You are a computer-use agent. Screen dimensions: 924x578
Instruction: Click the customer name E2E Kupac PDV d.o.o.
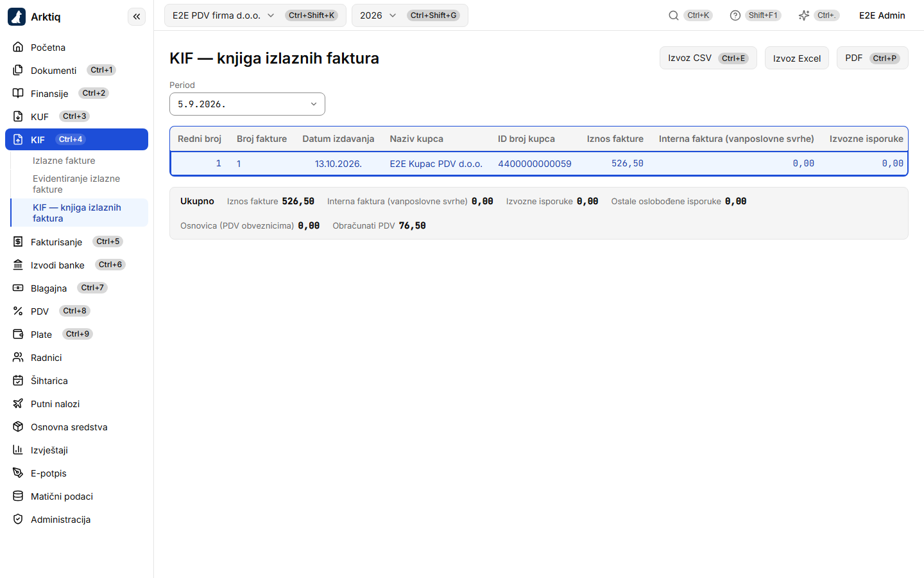pos(436,164)
